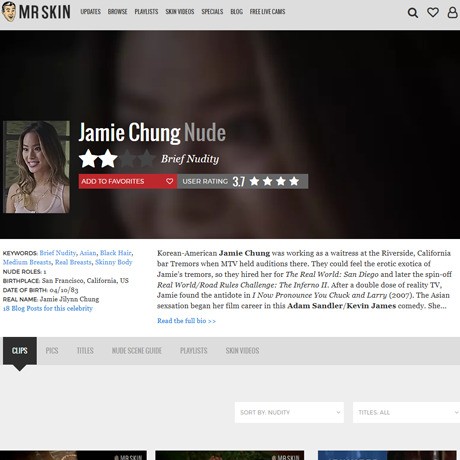460x460 pixels.
Task: Click the Brief Nudity keyword link
Action: click(58, 253)
